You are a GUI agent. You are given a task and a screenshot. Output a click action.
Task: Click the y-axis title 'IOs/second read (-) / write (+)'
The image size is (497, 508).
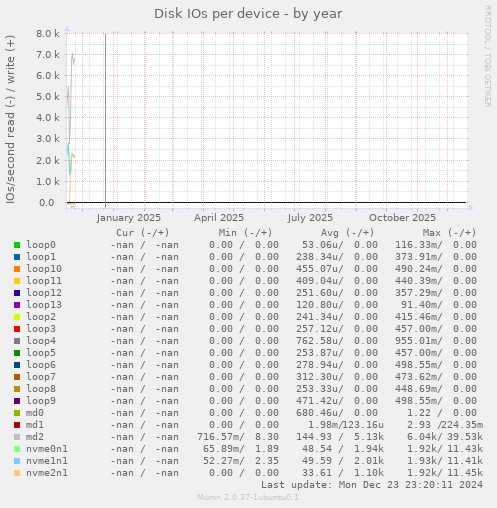pos(10,119)
